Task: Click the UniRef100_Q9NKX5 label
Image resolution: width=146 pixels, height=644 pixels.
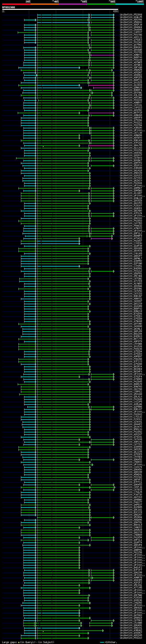Action: [x=131, y=87]
